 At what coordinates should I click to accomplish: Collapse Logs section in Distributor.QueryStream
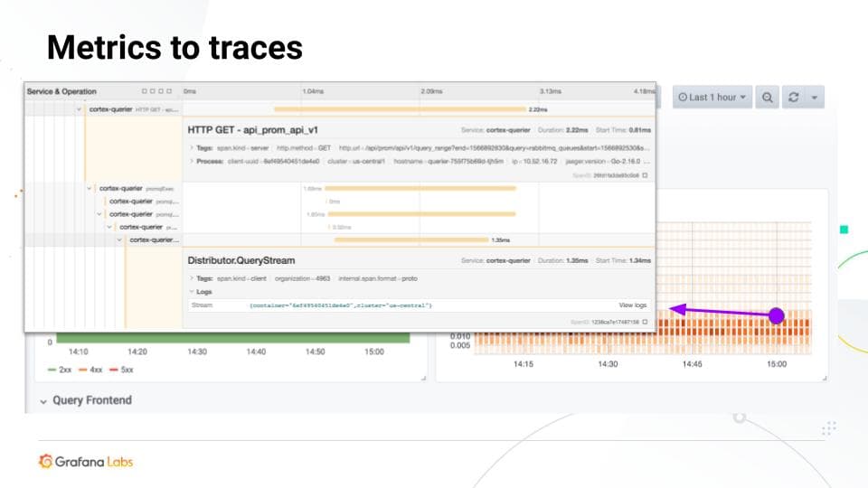coord(192,292)
